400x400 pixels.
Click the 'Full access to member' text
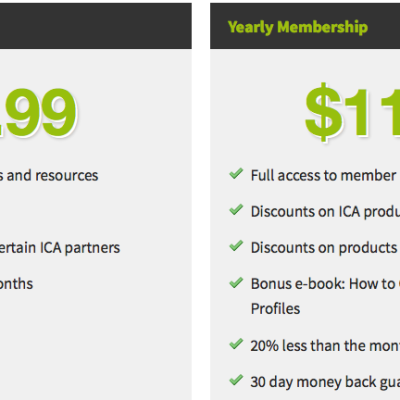[x=324, y=176]
